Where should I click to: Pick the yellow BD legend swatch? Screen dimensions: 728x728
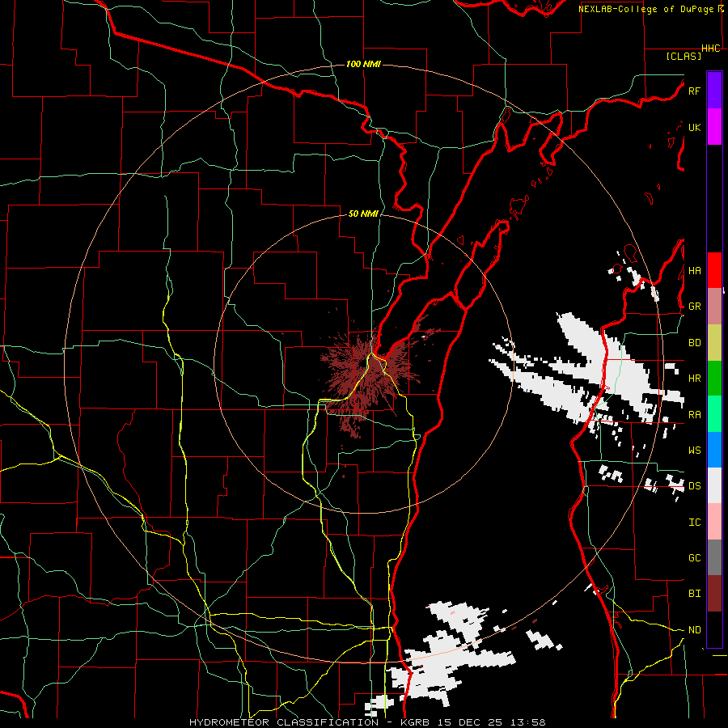pyautogui.click(x=714, y=343)
